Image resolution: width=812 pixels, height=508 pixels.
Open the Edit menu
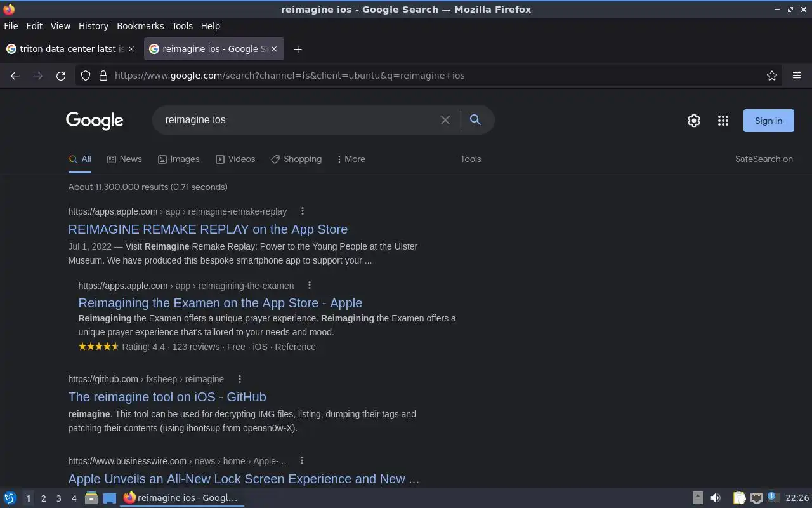tap(34, 26)
